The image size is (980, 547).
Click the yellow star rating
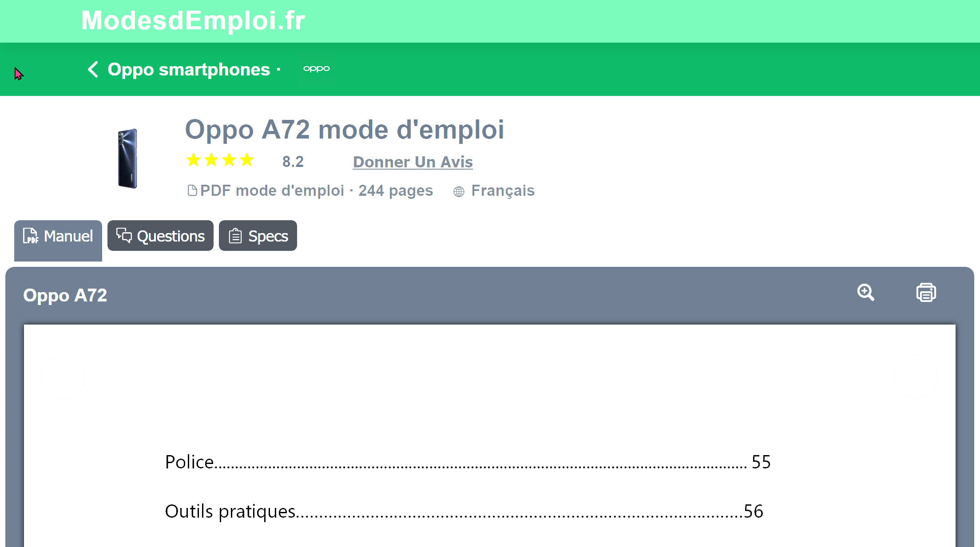(220, 160)
